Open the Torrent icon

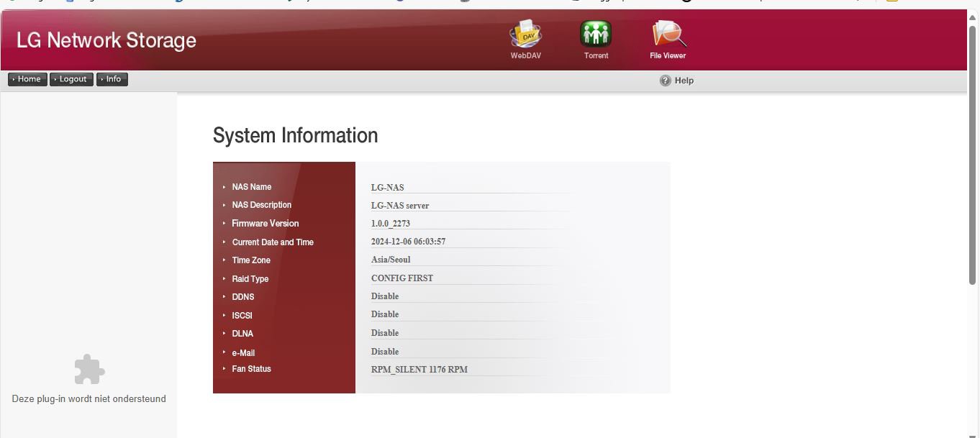[596, 34]
